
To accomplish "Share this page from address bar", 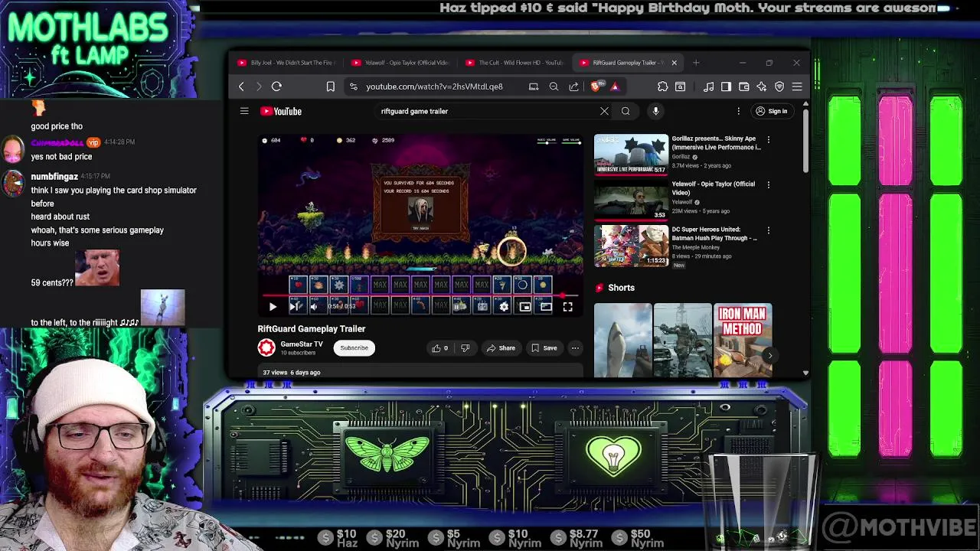I will click(x=573, y=86).
